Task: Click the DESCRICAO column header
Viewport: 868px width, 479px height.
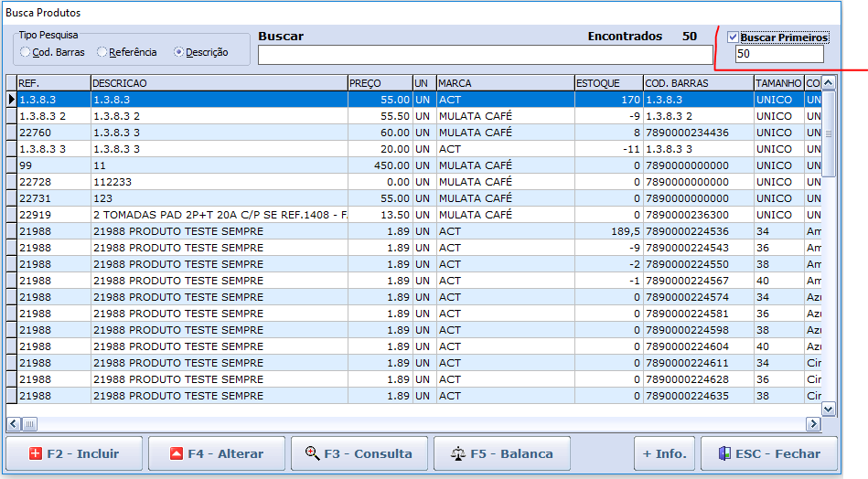Action: tap(219, 83)
